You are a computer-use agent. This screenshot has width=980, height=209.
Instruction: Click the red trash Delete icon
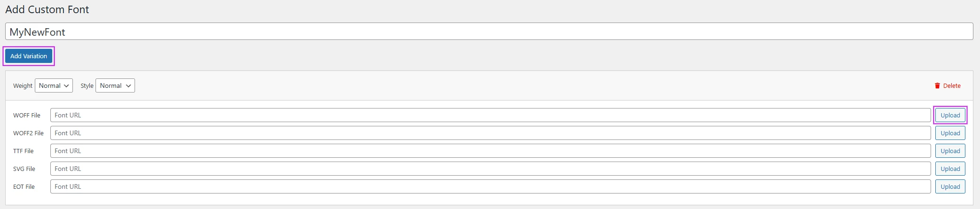click(937, 85)
